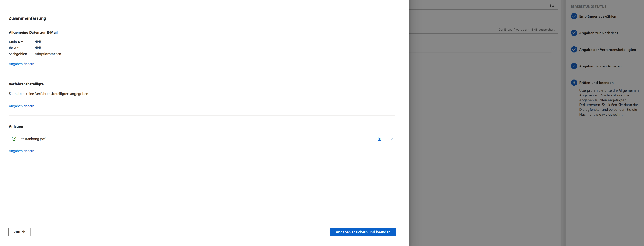Select Angabe der Verfahrensbeteiligten step label

point(607,50)
